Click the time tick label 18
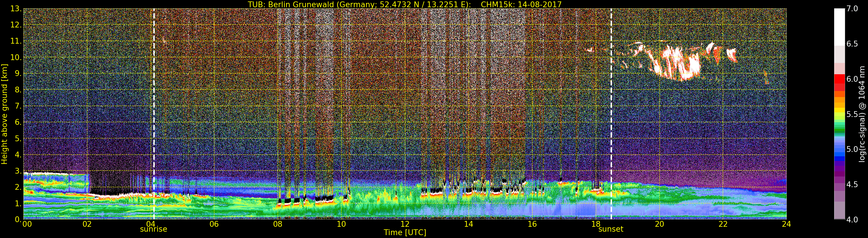868x238 pixels. click(596, 224)
